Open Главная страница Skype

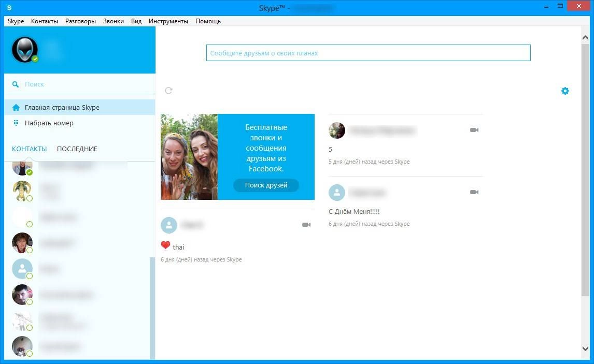tap(79, 108)
